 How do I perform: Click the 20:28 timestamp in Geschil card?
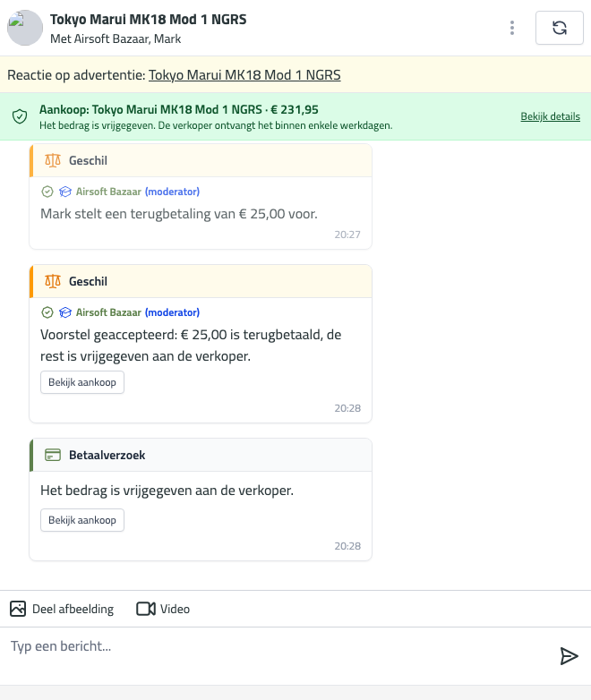pyautogui.click(x=347, y=408)
